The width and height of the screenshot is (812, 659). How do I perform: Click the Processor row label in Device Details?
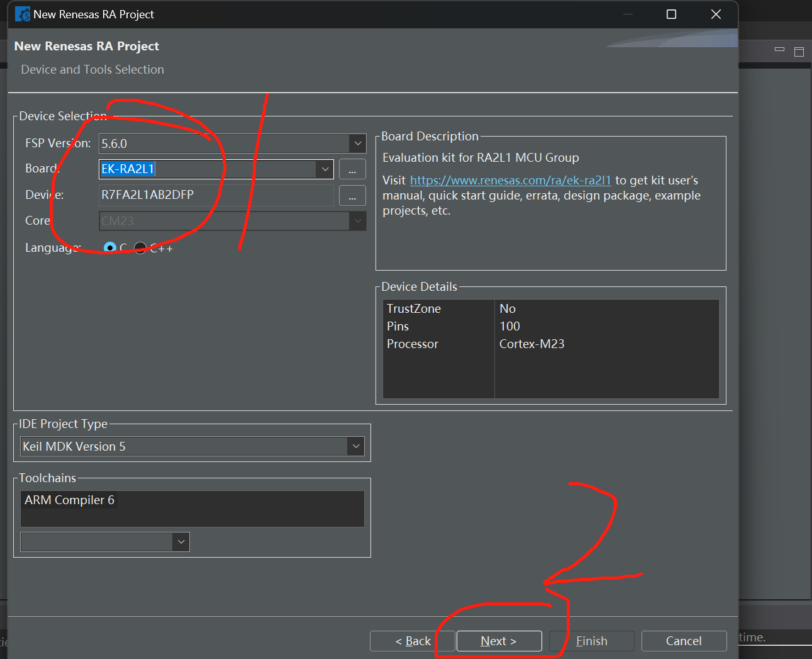412,344
